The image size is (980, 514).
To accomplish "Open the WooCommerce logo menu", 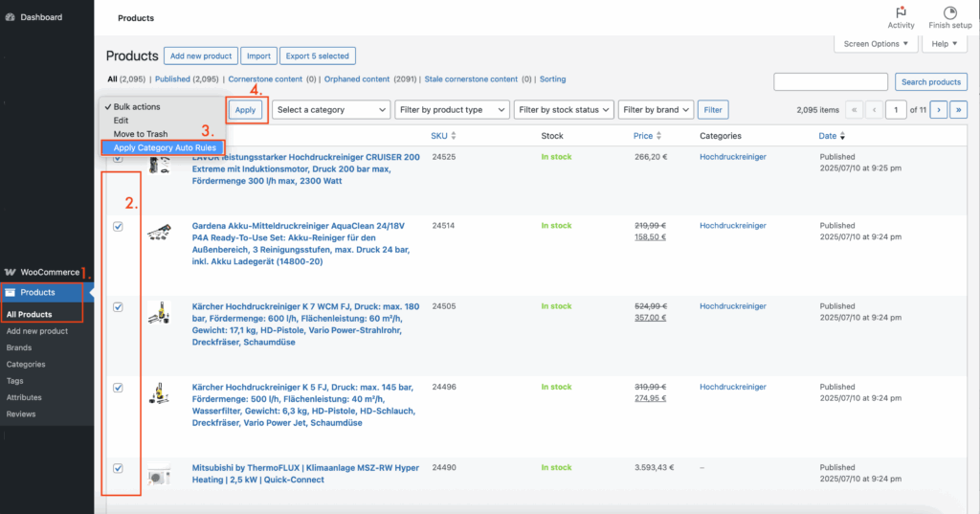I will [x=10, y=272].
